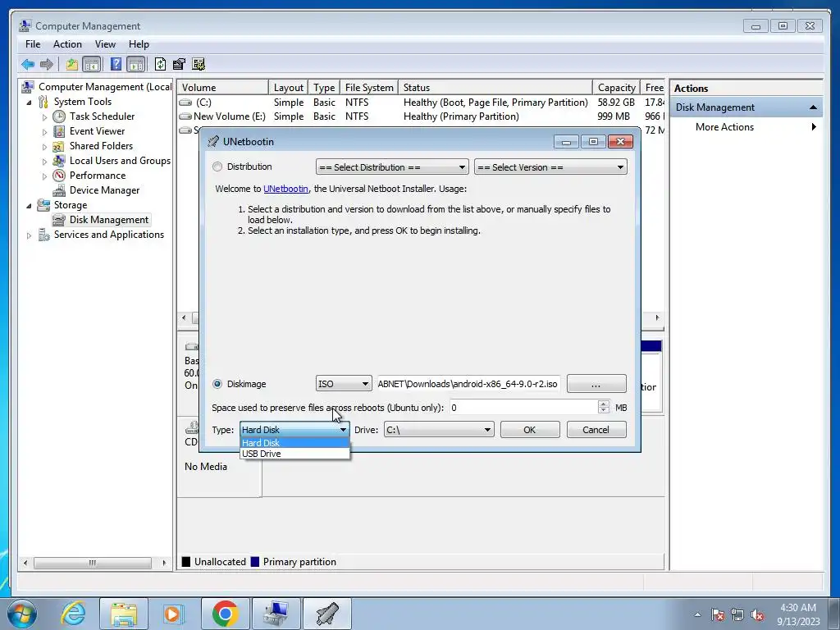Click the console tree horizontal scrollbar thumb
Screen dimensions: 840x630
click(92, 563)
